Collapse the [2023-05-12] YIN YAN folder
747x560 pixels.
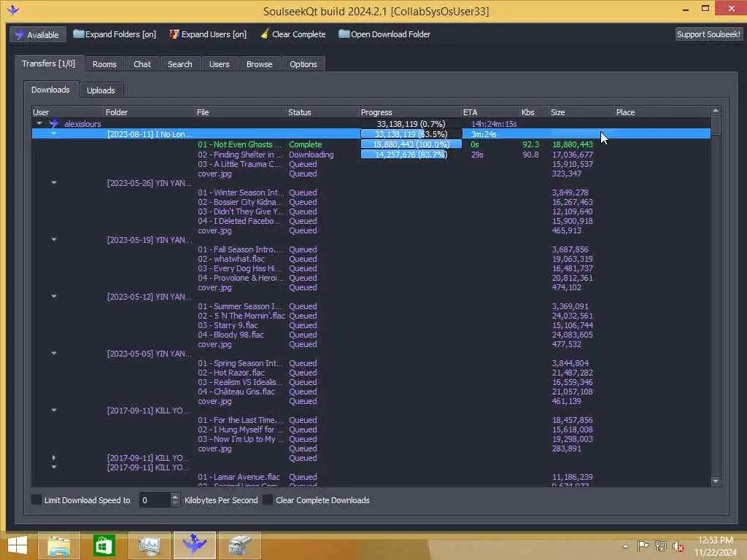click(54, 296)
